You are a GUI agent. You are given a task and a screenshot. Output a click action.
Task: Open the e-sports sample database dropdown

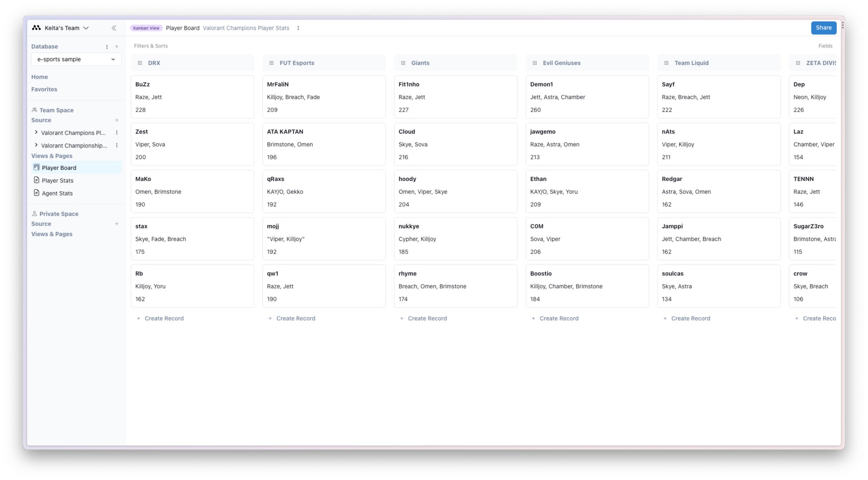[76, 60]
